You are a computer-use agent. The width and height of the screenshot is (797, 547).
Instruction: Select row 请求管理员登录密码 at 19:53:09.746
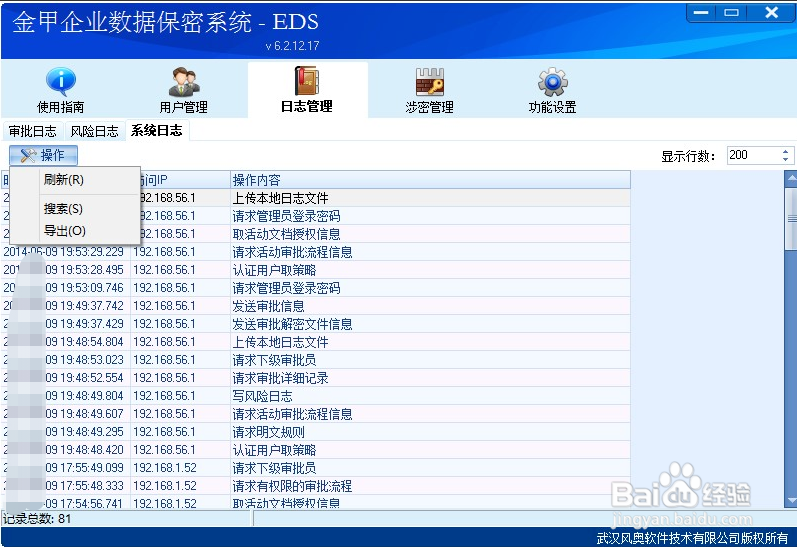tap(316, 288)
